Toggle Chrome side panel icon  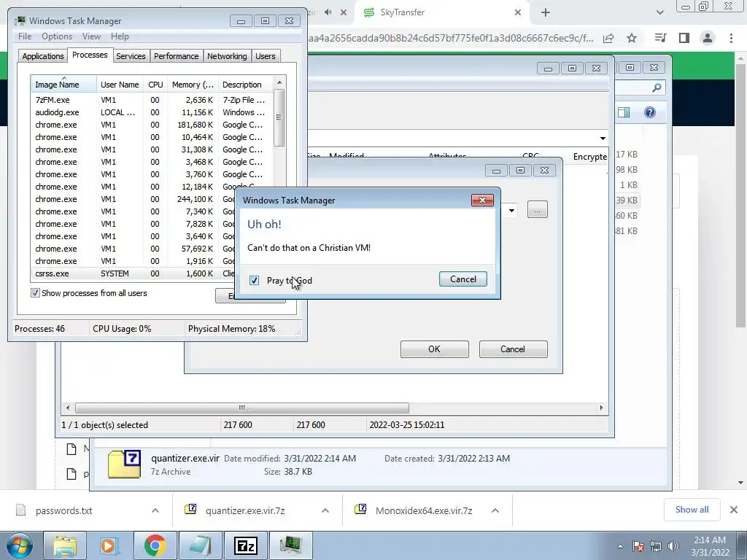[684, 38]
